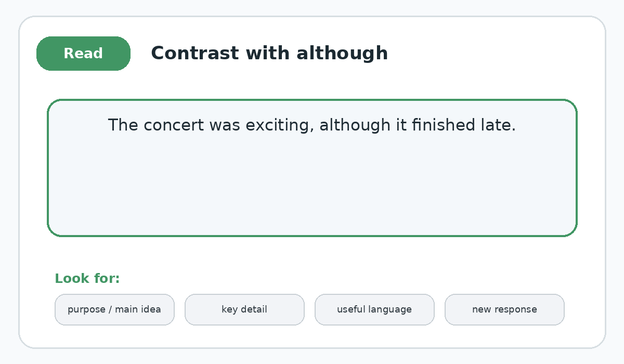Click 'although' in the lesson title

pyautogui.click(x=342, y=53)
